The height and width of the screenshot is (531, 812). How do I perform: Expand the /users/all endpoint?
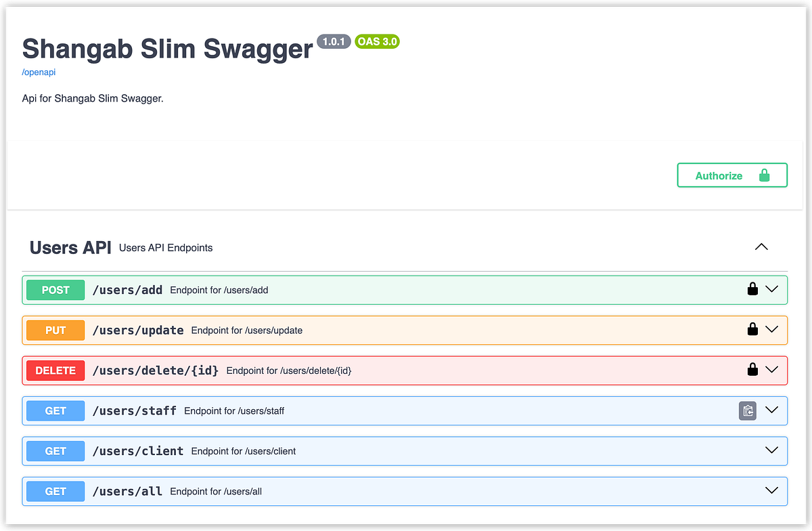772,490
